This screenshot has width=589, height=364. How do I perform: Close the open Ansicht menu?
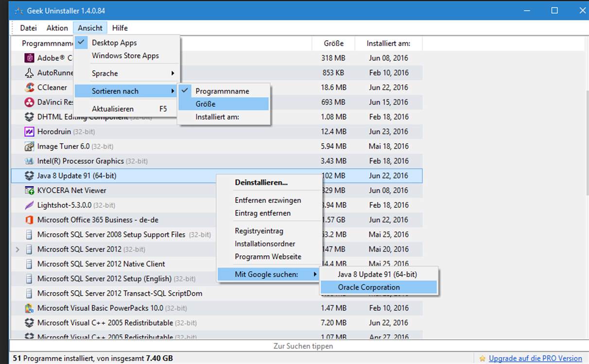[90, 28]
